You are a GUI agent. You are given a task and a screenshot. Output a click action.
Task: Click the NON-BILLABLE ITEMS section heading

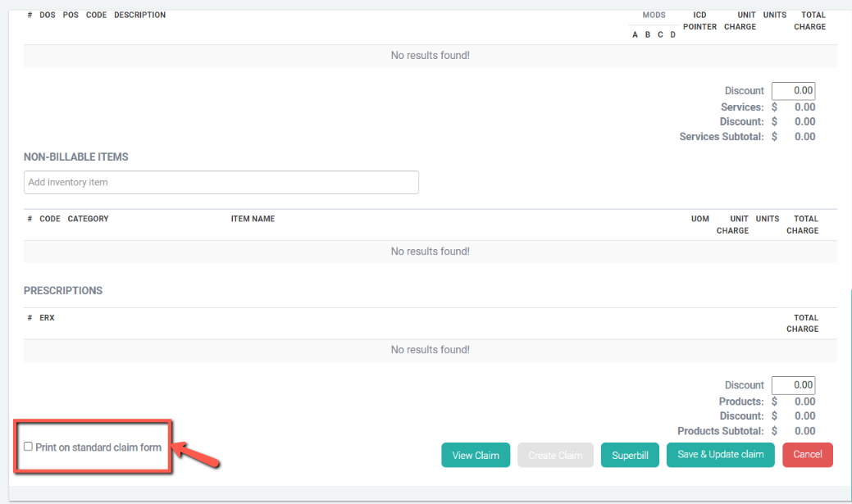(x=76, y=157)
